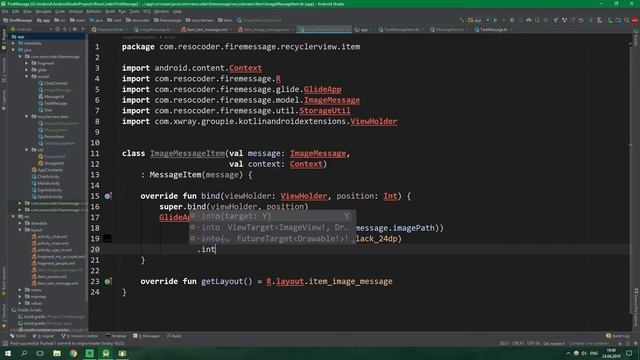Open Project panel settings gear
The image size is (640, 360).
[75, 29]
